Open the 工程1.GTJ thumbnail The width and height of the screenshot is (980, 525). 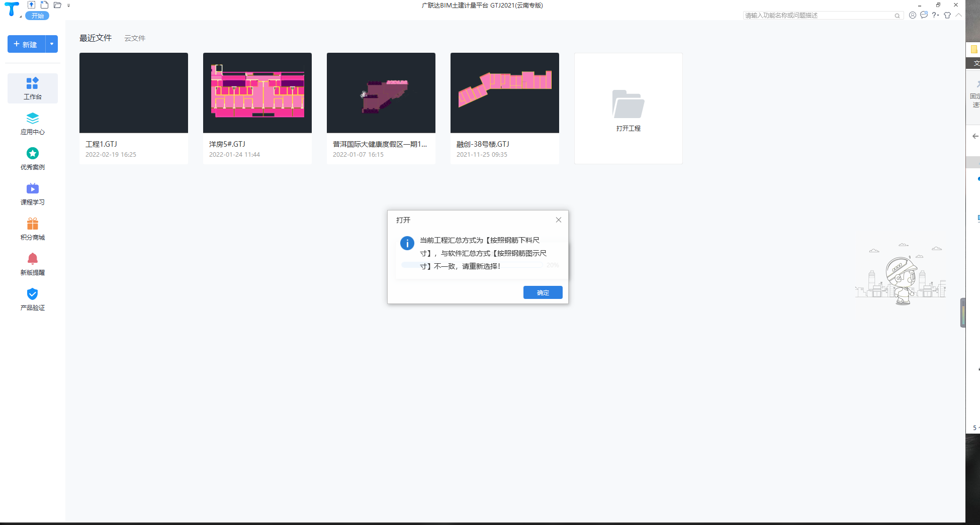(x=134, y=93)
